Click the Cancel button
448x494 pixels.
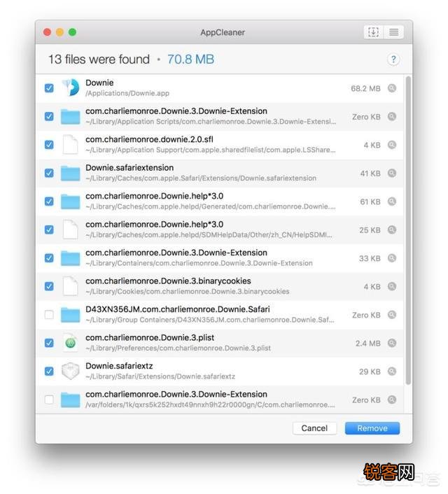(x=314, y=428)
